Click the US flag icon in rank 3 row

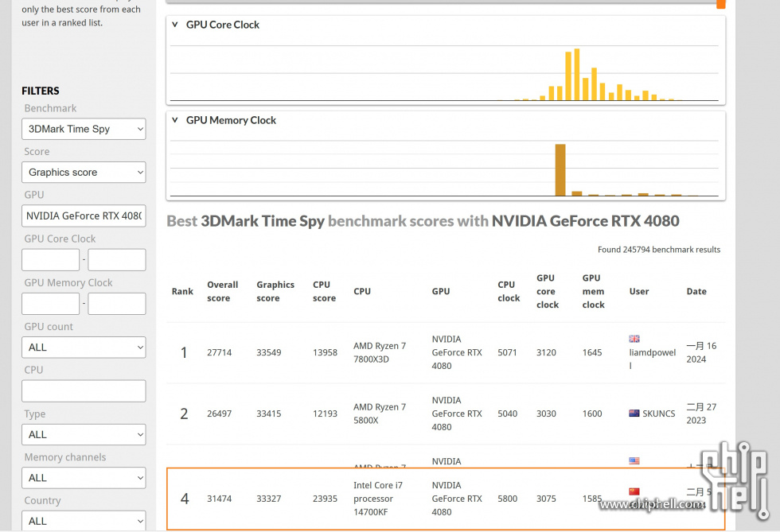[634, 461]
